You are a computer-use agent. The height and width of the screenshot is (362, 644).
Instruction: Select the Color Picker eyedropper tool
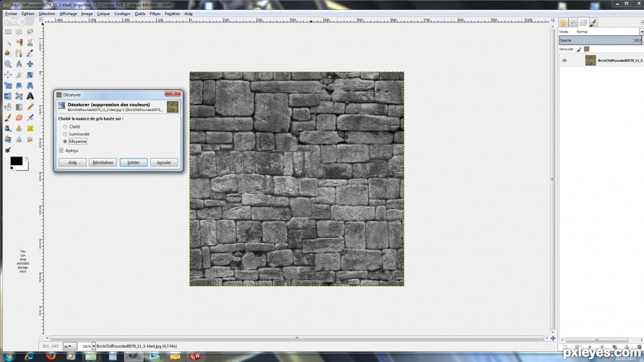pos(30,53)
